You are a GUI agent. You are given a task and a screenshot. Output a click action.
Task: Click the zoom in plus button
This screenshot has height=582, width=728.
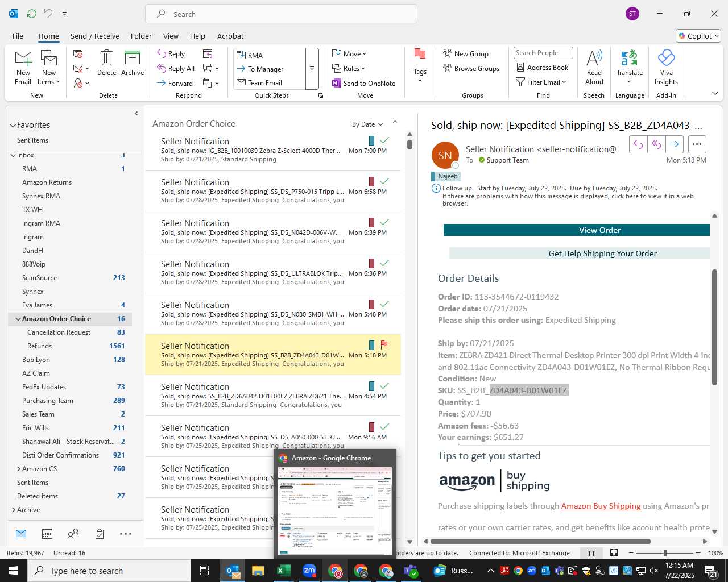coord(698,553)
